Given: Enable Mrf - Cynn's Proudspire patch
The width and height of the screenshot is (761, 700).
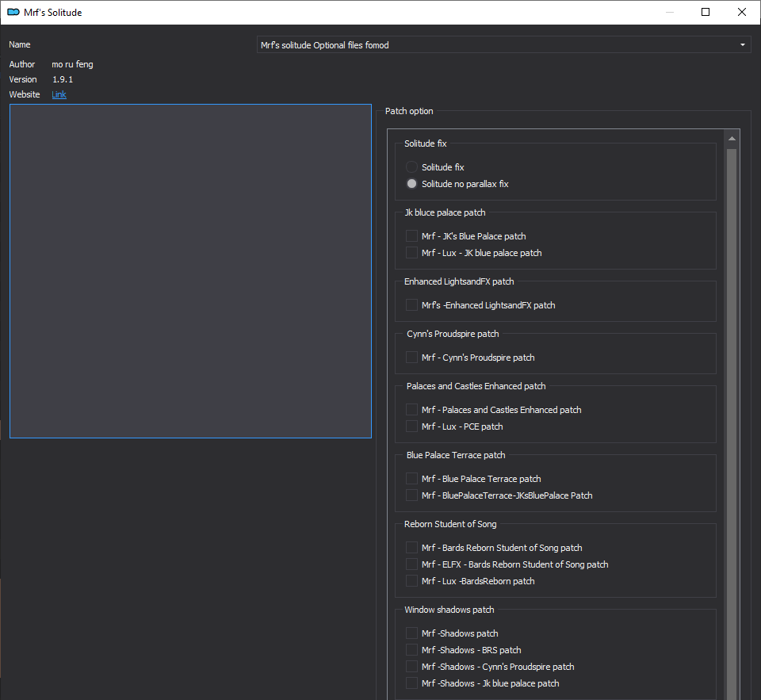Looking at the screenshot, I should (411, 358).
